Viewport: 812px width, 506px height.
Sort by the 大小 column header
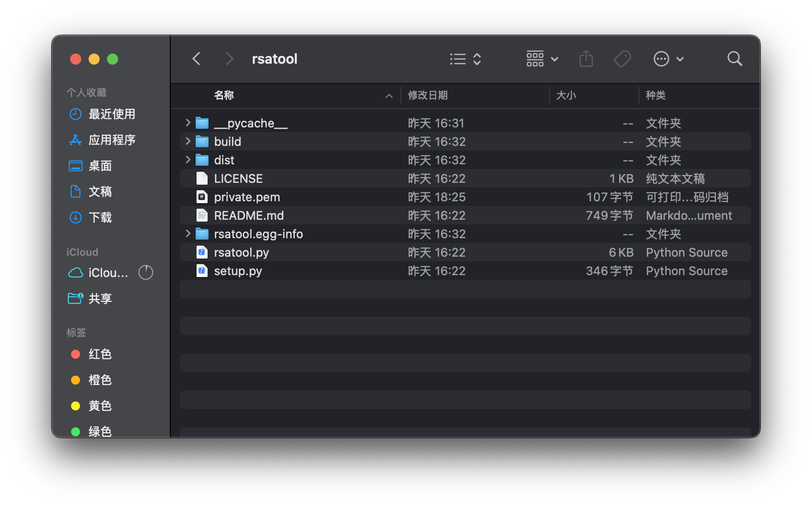pyautogui.click(x=566, y=95)
